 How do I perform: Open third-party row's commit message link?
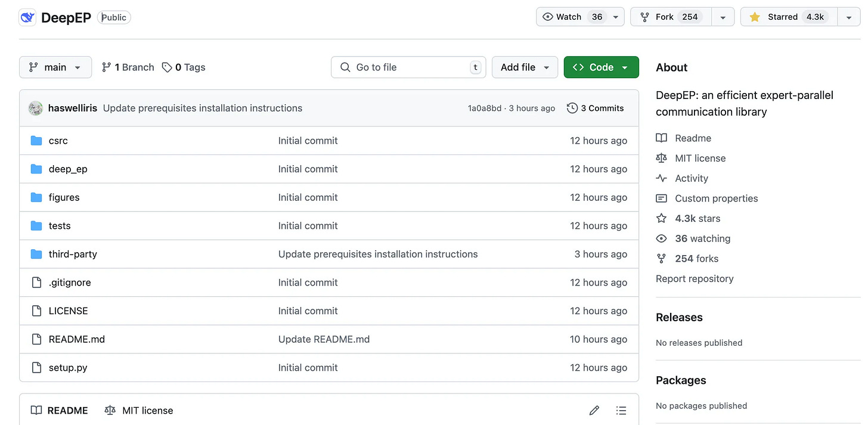(378, 254)
